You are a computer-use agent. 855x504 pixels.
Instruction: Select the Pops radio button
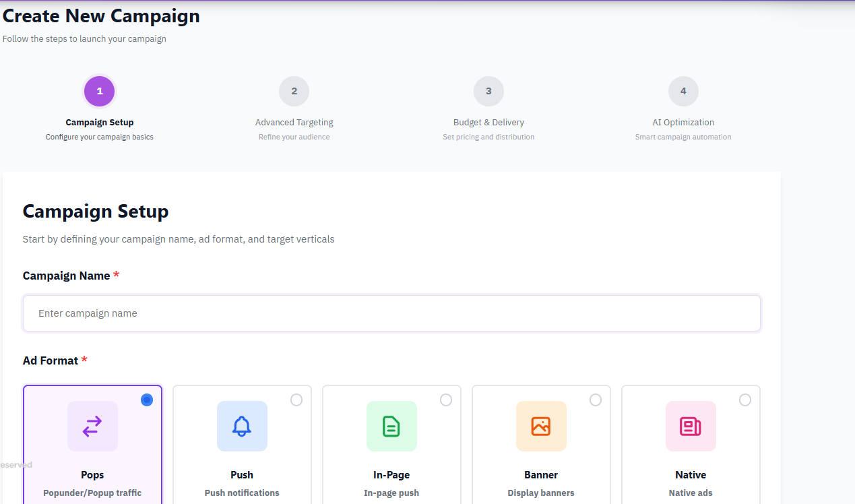(147, 400)
